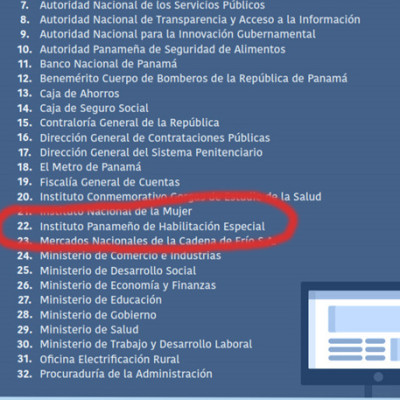
Task: Click Caja de Seguro Social entry
Action: (x=94, y=108)
